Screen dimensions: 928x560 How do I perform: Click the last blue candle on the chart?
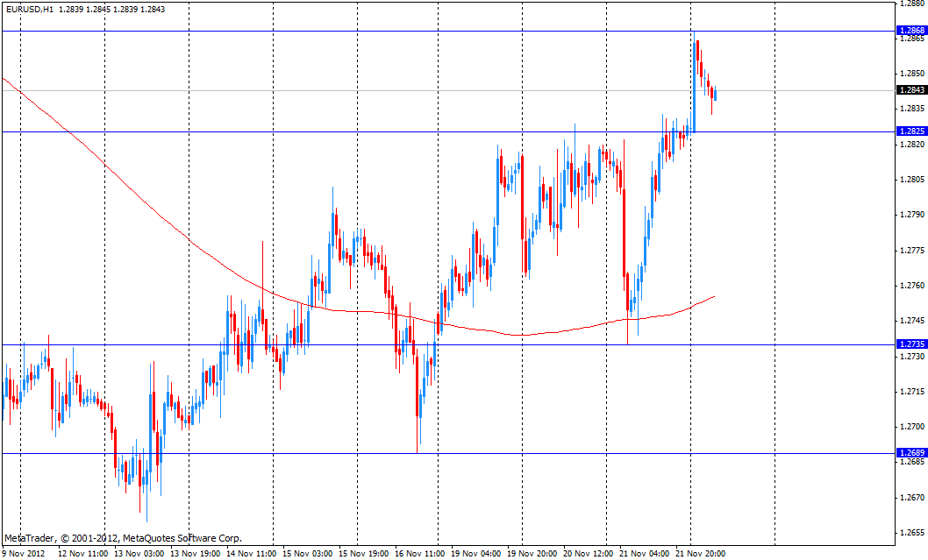pos(715,94)
